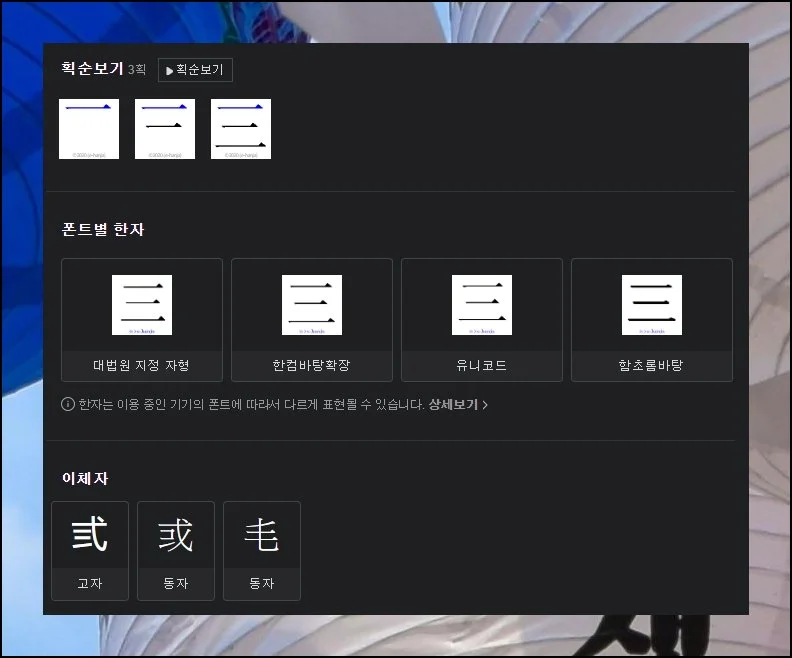
Task: Open the third stroke order thumbnail
Action: 241,129
